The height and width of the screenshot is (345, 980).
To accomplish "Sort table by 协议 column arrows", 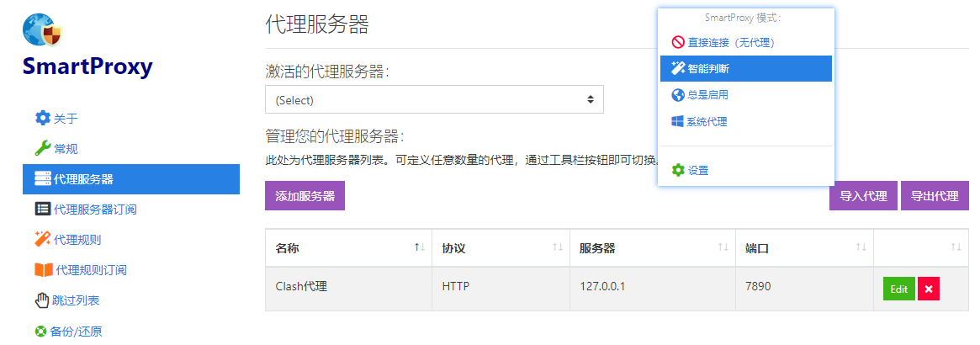I will pyautogui.click(x=558, y=248).
